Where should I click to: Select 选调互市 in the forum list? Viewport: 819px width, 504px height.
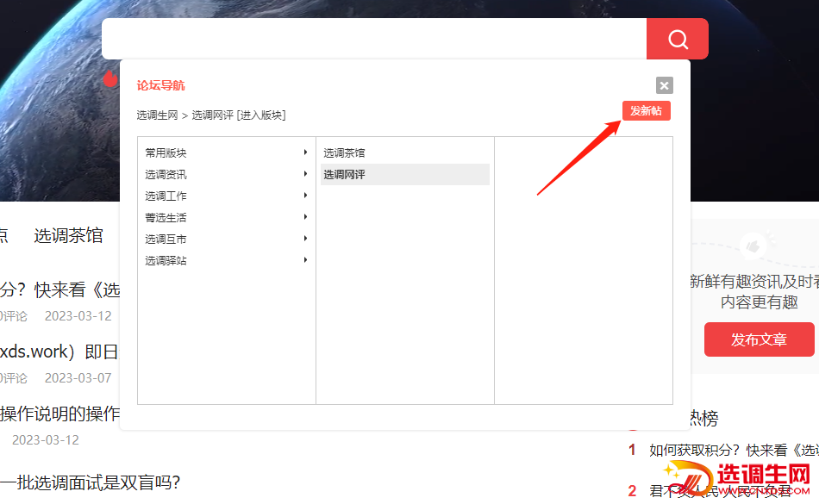(x=166, y=239)
